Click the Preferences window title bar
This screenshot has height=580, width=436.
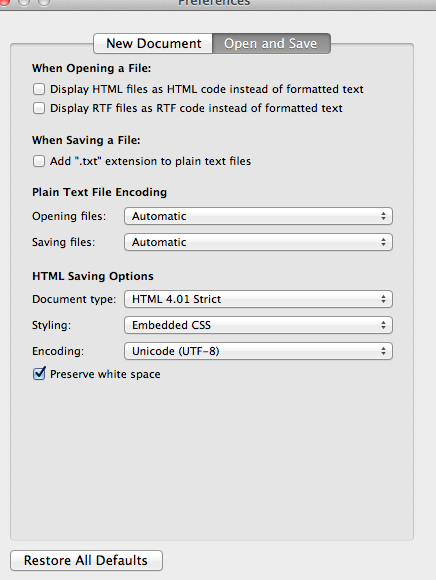tap(214, 3)
